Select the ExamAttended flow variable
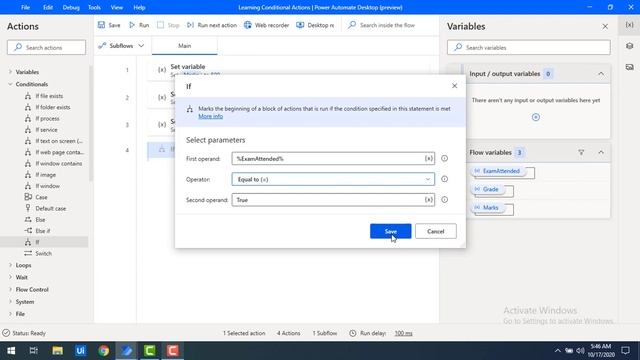Viewport: 640px width, 360px height. (498, 171)
